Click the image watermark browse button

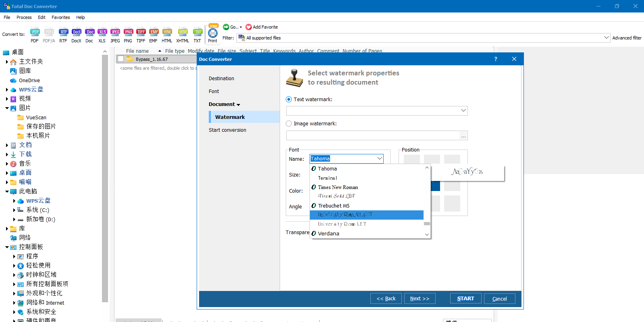(x=463, y=136)
